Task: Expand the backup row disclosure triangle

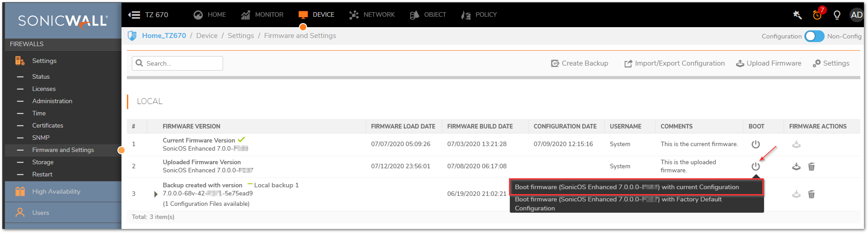Action: (x=156, y=194)
